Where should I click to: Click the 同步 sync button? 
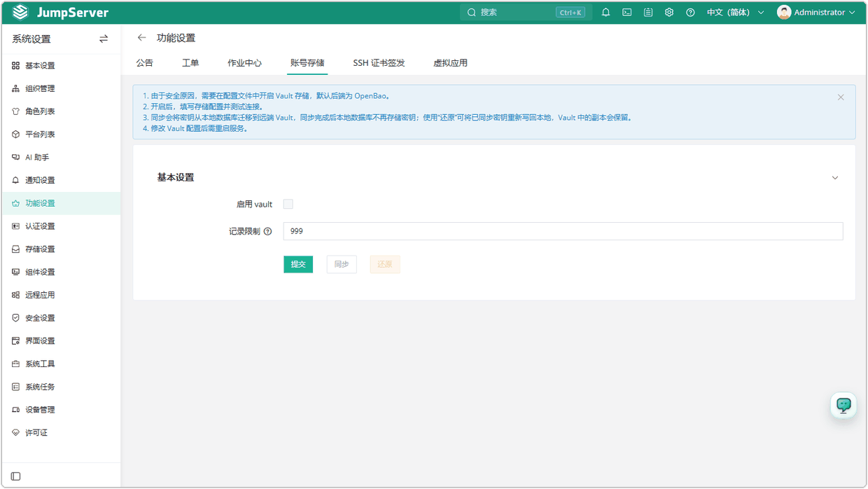pyautogui.click(x=342, y=264)
